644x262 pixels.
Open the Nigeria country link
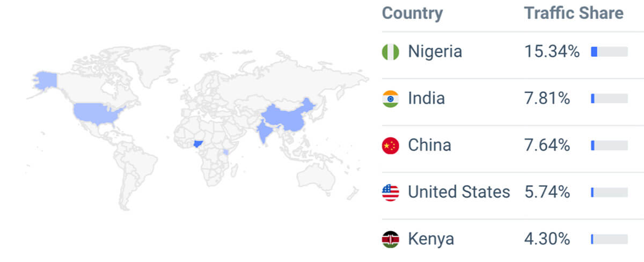435,52
